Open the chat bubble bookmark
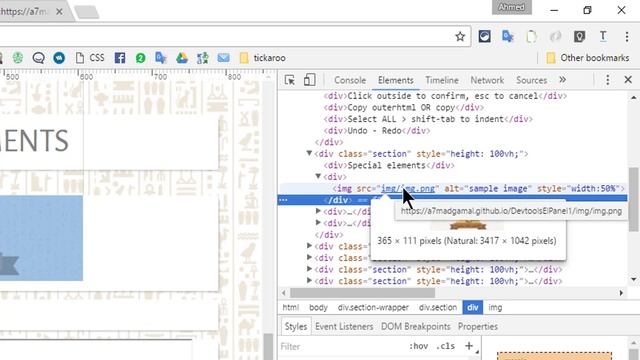This screenshot has height=360, width=640. [38, 58]
